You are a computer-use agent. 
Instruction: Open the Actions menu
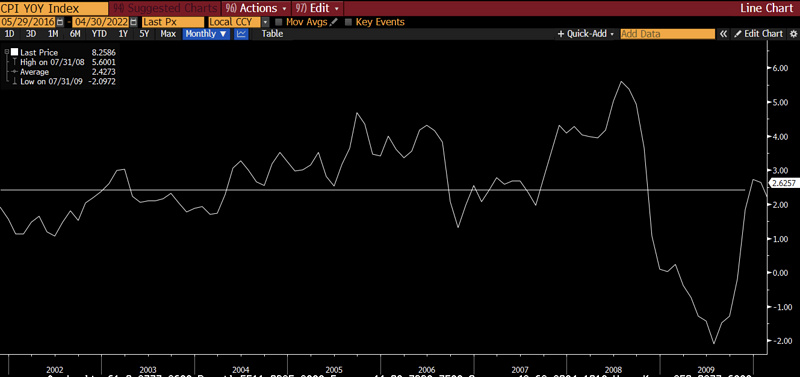click(256, 8)
